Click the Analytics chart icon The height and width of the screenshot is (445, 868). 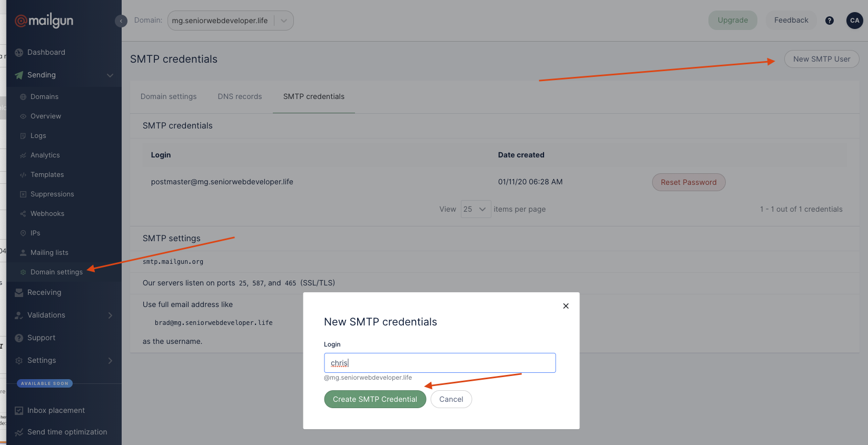point(23,155)
